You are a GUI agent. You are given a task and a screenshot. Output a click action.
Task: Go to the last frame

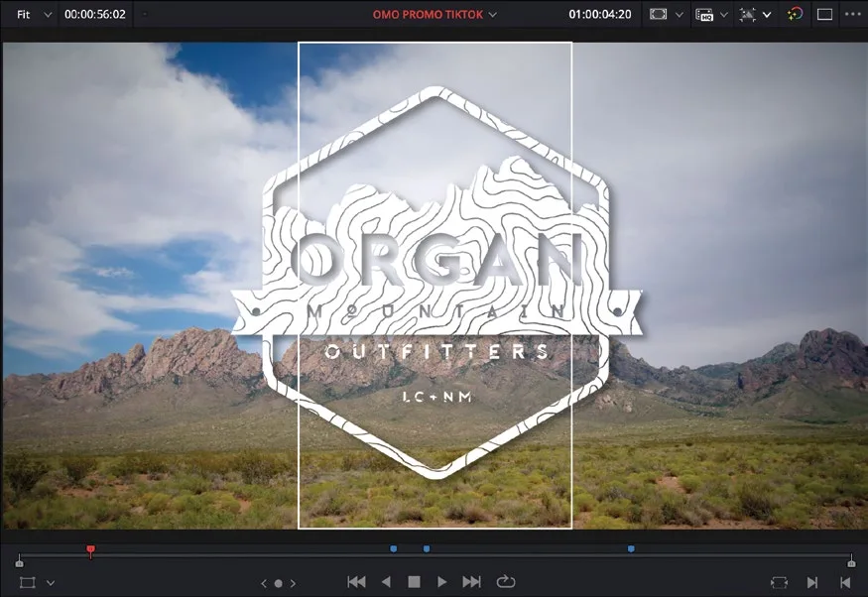pyautogui.click(x=471, y=582)
